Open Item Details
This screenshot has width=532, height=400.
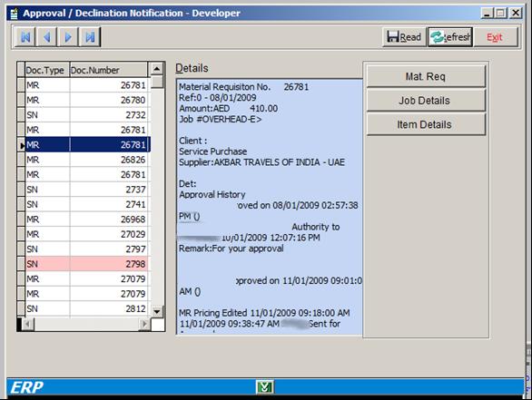pos(426,125)
